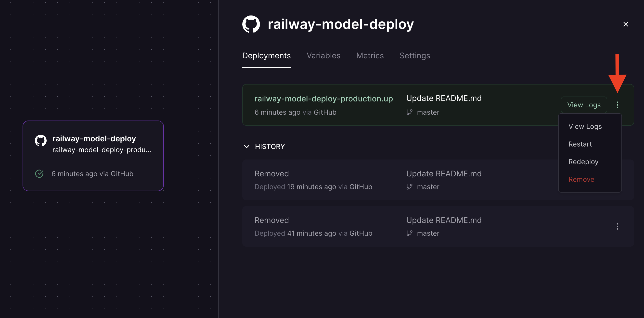Viewport: 644px width, 318px height.
Task: Click the railway-model-deploy panel title
Action: 340,24
